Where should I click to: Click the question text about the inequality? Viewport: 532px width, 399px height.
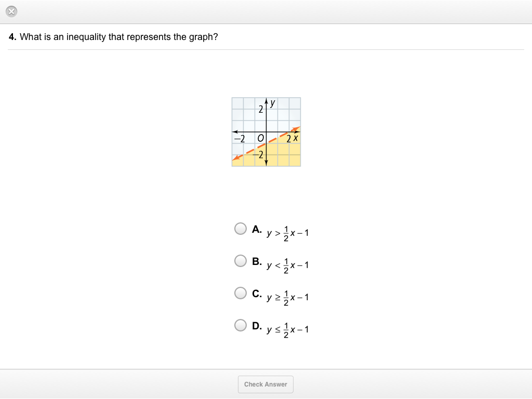point(118,37)
